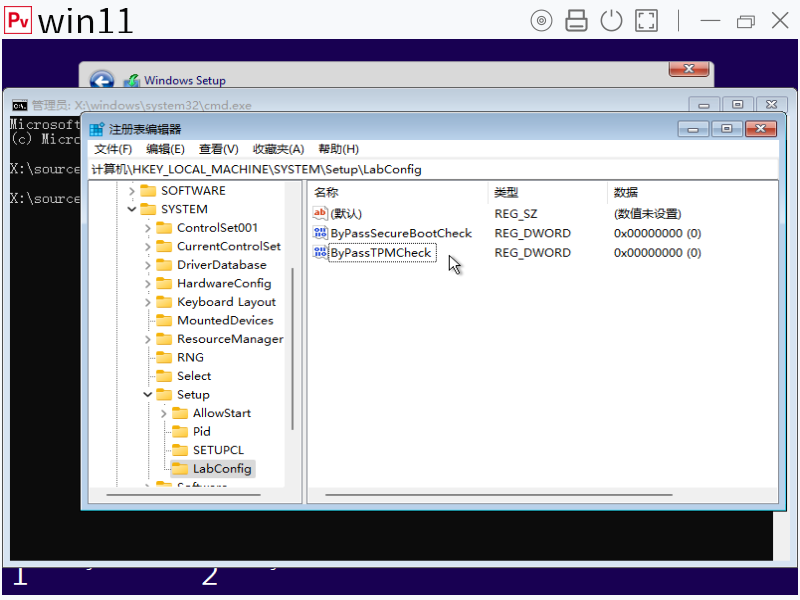Viewport: 800px width, 600px height.
Task: Click the registry path address bar
Action: 434,169
